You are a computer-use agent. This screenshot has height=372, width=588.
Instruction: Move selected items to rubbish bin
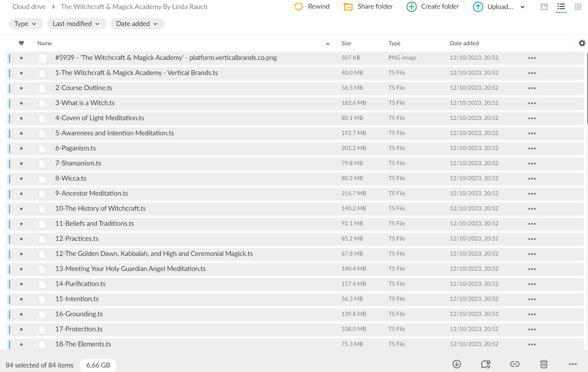click(544, 364)
